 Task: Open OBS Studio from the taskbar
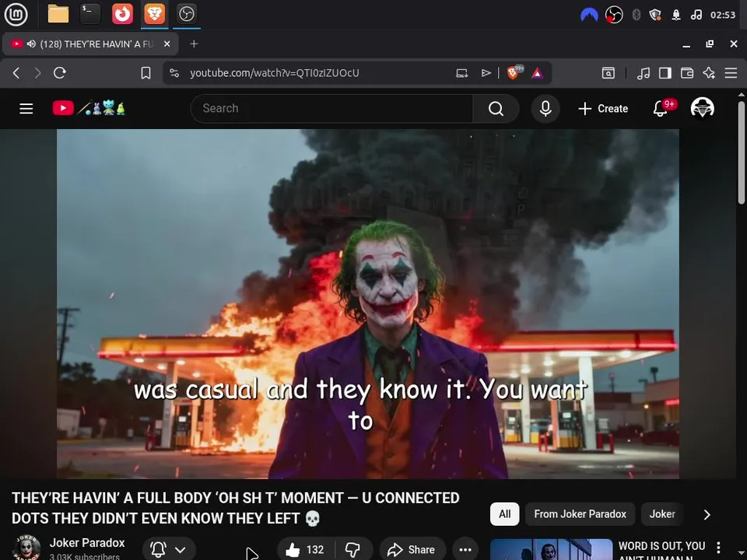point(186,14)
